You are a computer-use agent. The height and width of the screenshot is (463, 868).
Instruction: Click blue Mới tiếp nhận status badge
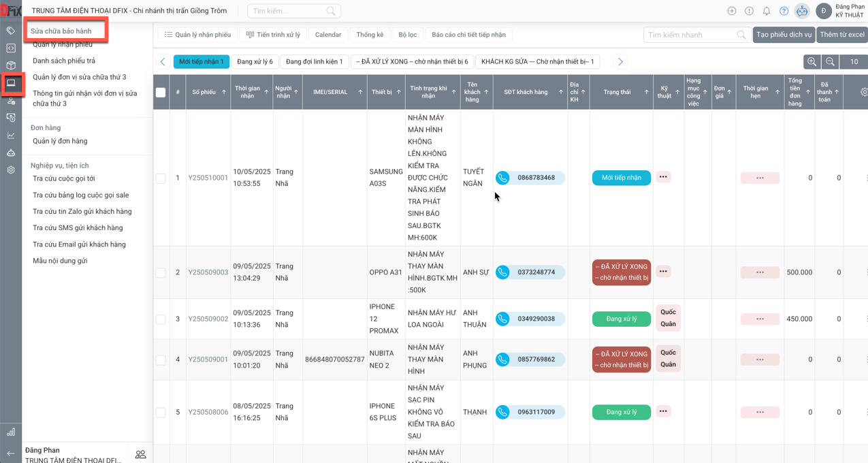(622, 178)
